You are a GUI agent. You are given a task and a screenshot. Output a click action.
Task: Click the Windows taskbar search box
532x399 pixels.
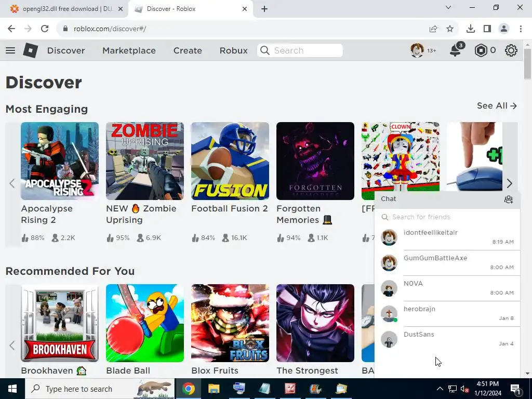tap(100, 389)
